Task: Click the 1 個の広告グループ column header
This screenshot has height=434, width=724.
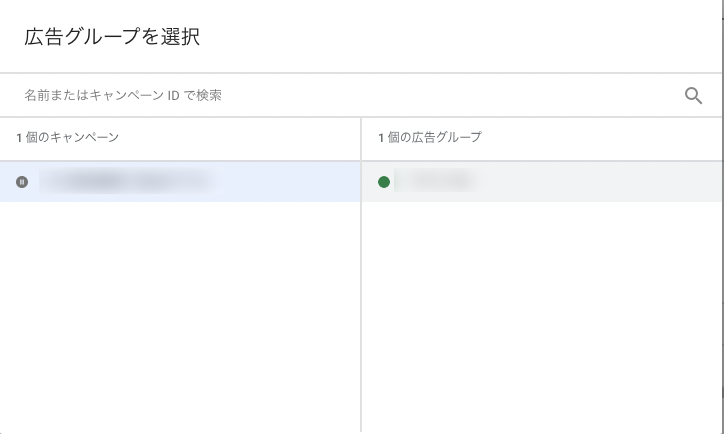Action: click(x=430, y=137)
